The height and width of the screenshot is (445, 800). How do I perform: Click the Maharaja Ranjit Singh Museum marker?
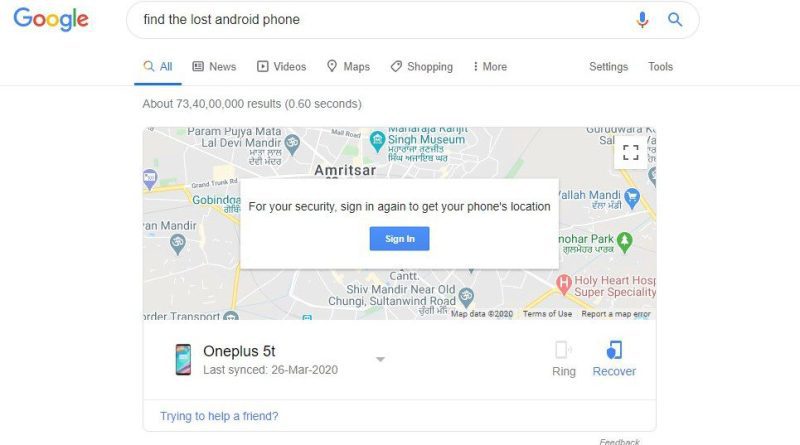[377, 141]
